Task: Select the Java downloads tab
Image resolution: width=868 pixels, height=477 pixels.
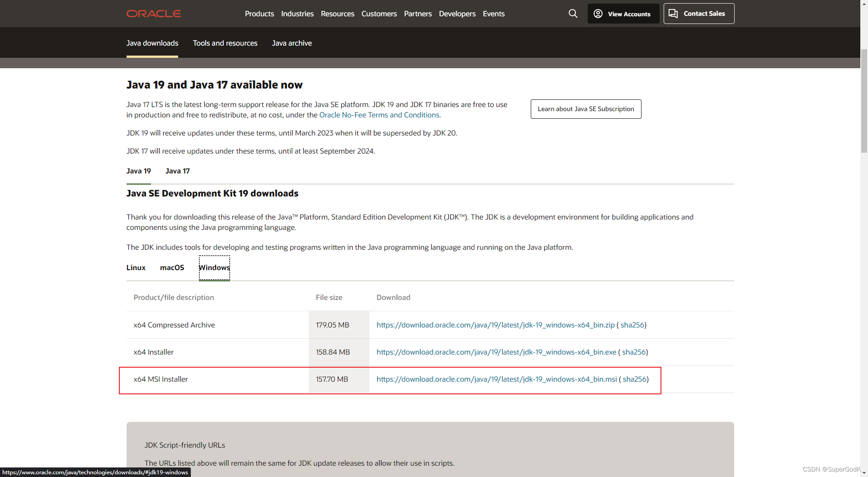Action: (x=152, y=43)
